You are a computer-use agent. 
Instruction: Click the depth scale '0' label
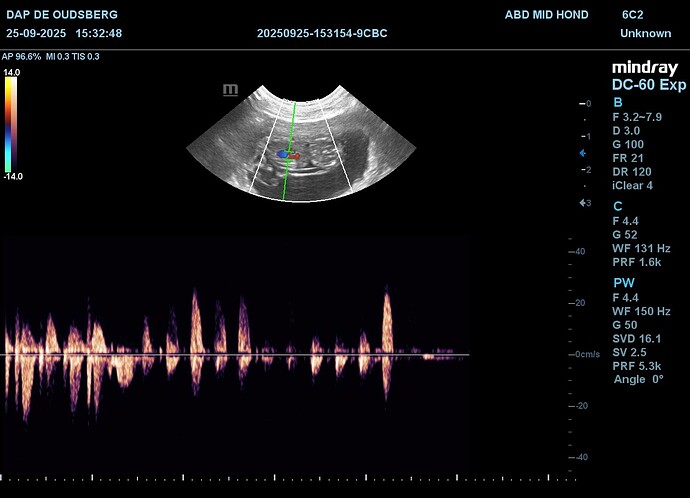[x=588, y=103]
